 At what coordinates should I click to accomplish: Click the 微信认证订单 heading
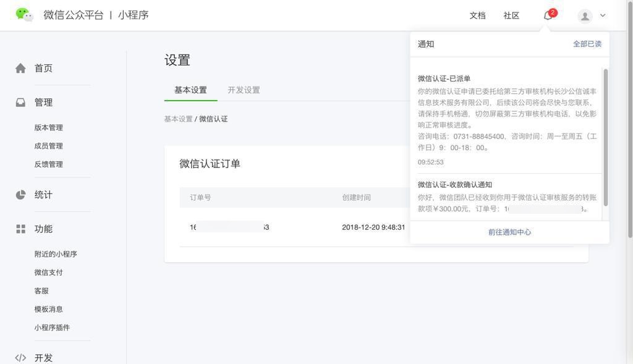pyautogui.click(x=210, y=164)
